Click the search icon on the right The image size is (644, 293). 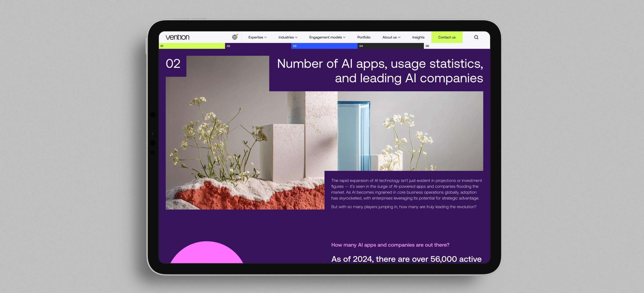coord(475,37)
